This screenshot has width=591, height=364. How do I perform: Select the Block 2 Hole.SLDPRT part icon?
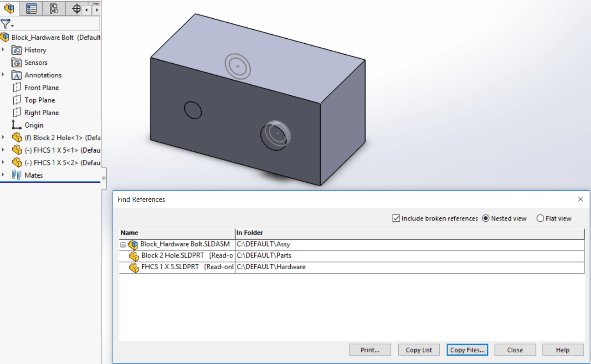pos(134,256)
